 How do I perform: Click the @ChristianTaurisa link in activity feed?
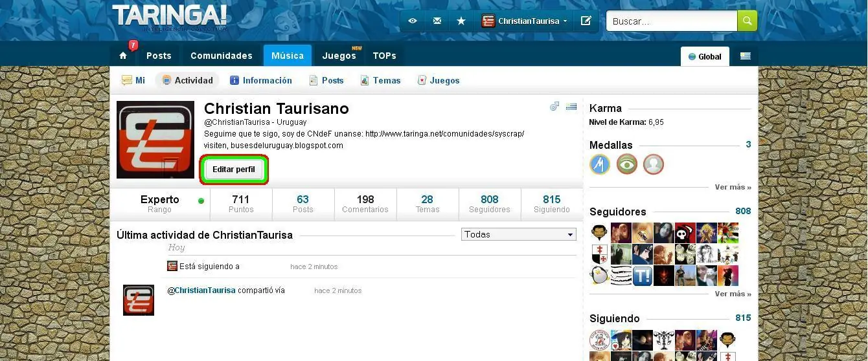(x=201, y=290)
